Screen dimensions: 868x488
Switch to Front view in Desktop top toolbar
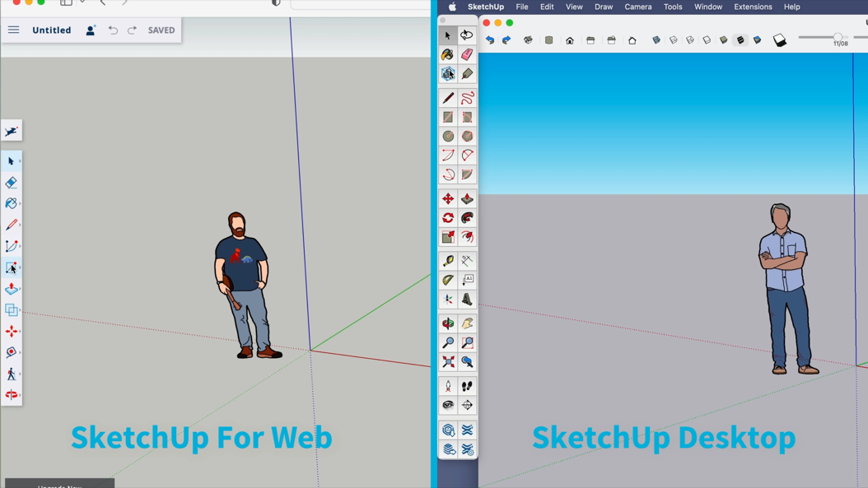point(570,40)
